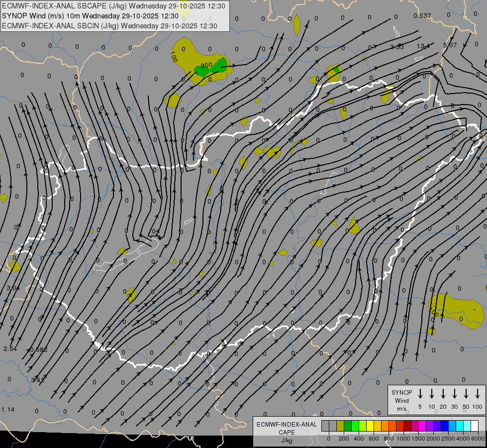487x448 pixels.
Task: Click the '1000' tick label on CAPE scale
Action: (403, 439)
